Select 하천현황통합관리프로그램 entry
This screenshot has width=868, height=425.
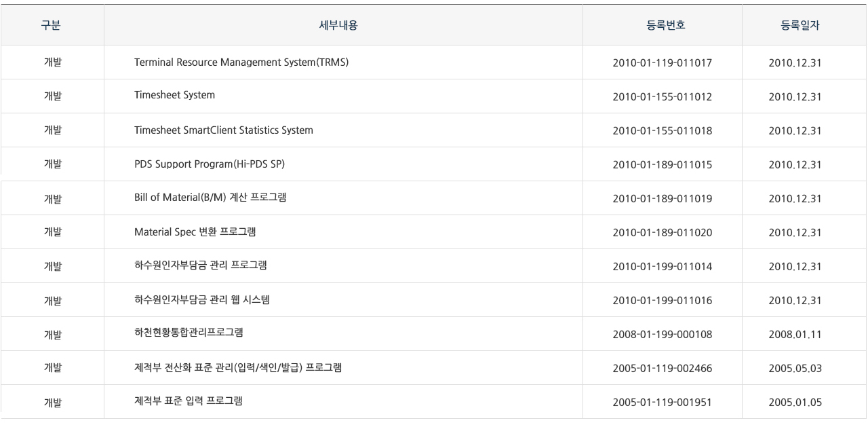189,333
